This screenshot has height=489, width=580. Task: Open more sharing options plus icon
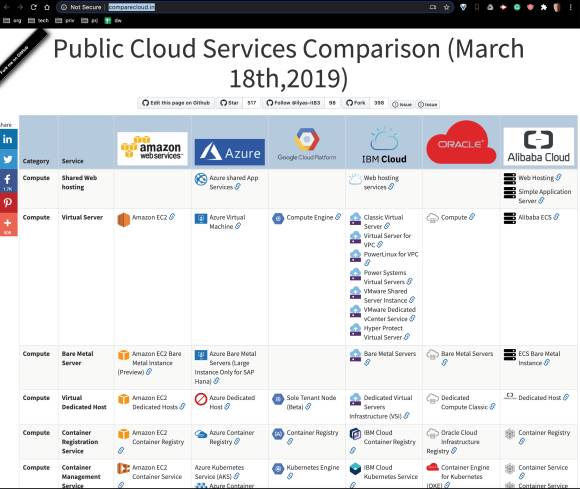point(8,225)
